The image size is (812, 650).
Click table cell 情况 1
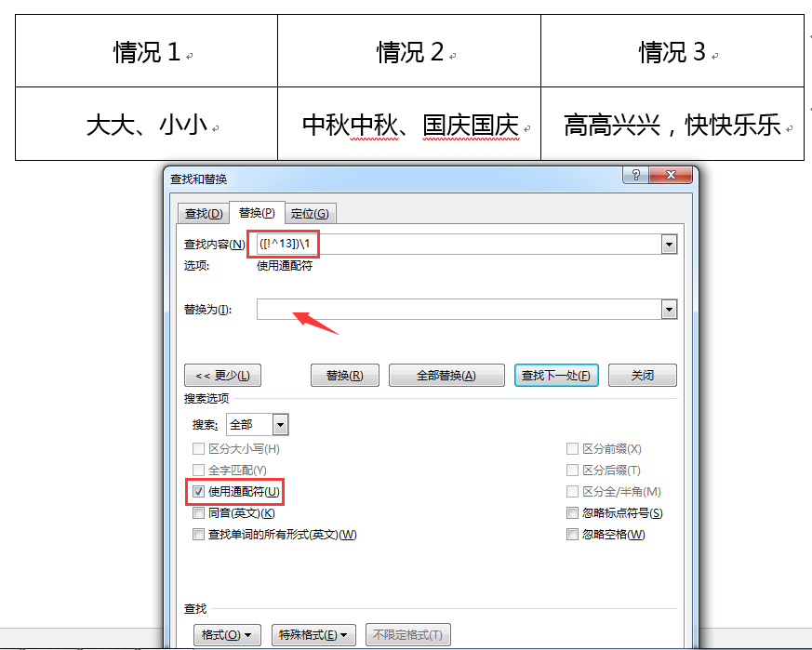147,51
